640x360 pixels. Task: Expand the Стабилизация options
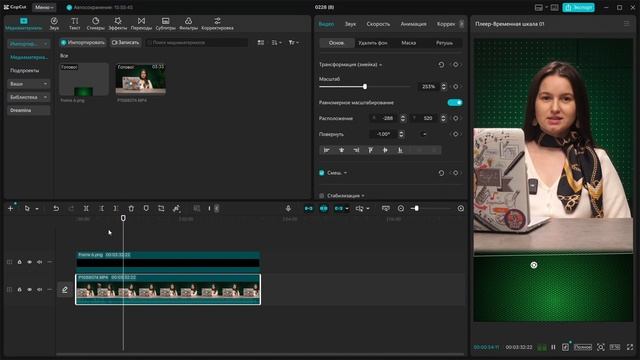tap(363, 196)
